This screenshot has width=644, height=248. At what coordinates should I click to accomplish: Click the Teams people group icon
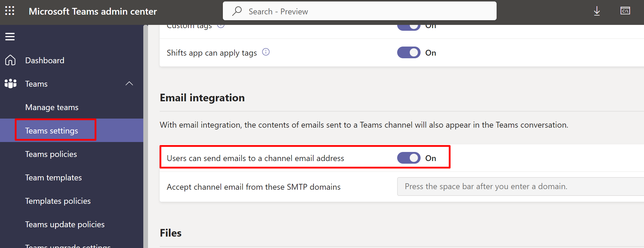click(x=11, y=84)
